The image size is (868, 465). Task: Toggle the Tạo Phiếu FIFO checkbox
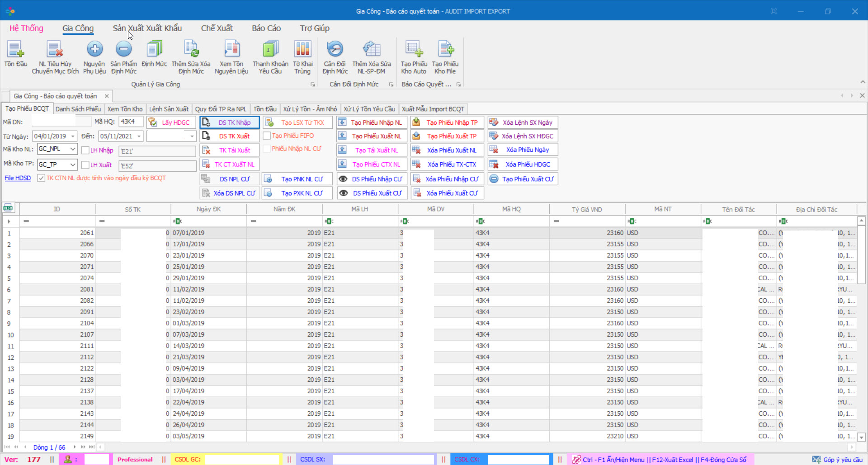tap(267, 136)
